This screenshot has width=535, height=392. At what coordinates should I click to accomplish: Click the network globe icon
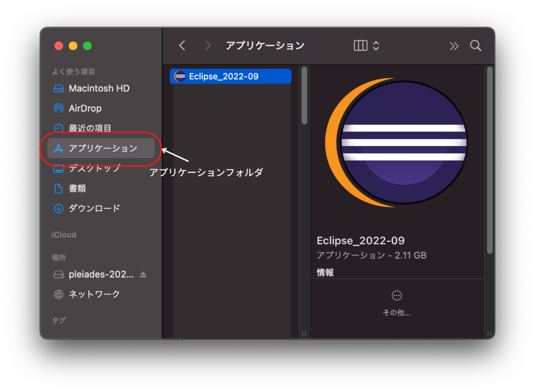pos(58,294)
